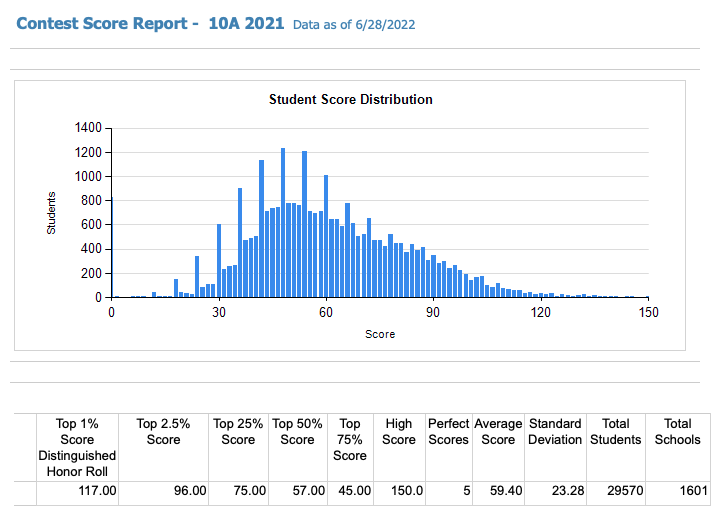
Task: Click the 1000 y-axis tick label
Action: (88, 176)
